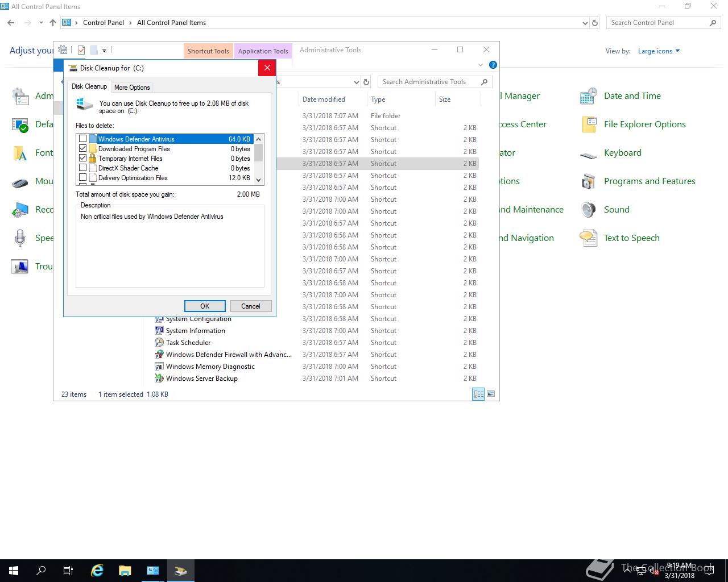Open Sound settings icon
This screenshot has height=582, width=728.
(589, 210)
